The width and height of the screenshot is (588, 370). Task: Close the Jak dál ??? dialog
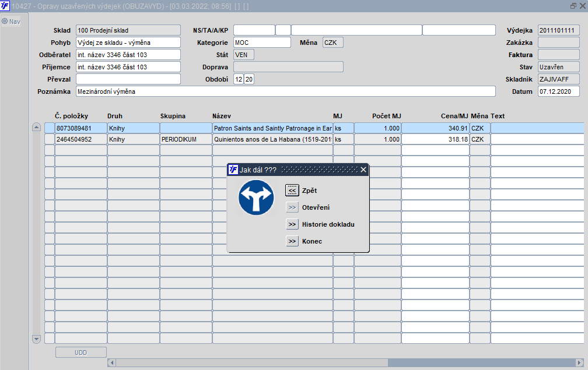(x=363, y=170)
